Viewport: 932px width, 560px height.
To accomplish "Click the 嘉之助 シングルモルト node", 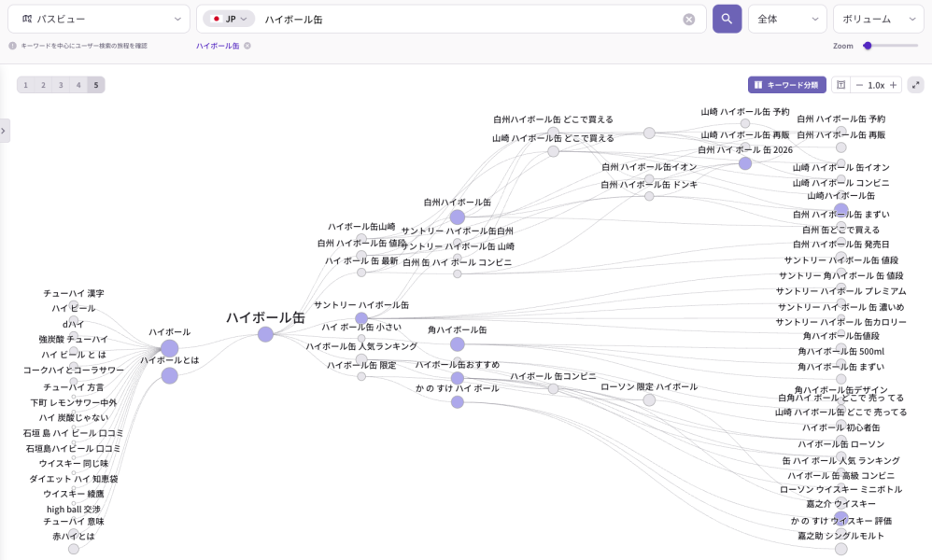I will [x=841, y=550].
